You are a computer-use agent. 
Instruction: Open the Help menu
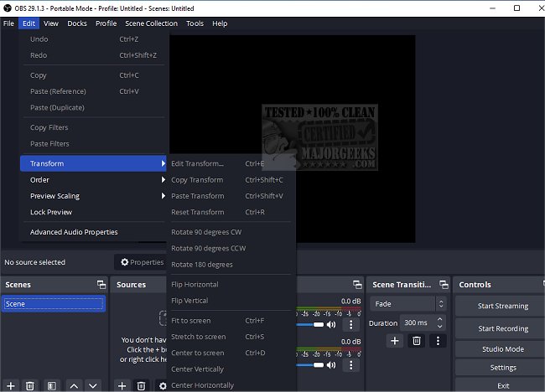click(220, 23)
